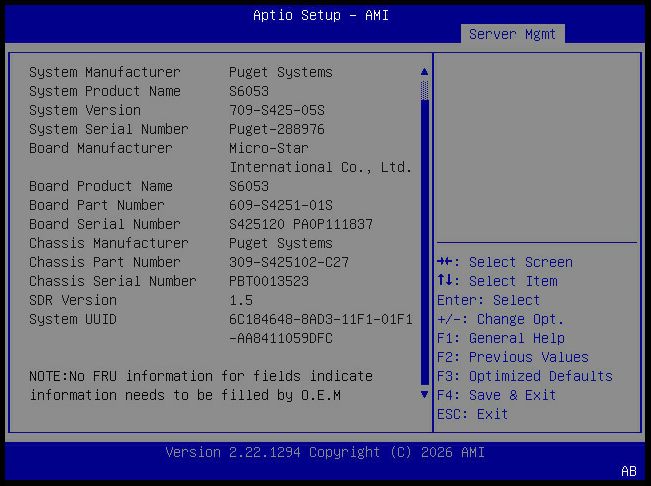The width and height of the screenshot is (651, 486).
Task: Click 'F3: Optimized Defaults' line
Action: (x=525, y=376)
